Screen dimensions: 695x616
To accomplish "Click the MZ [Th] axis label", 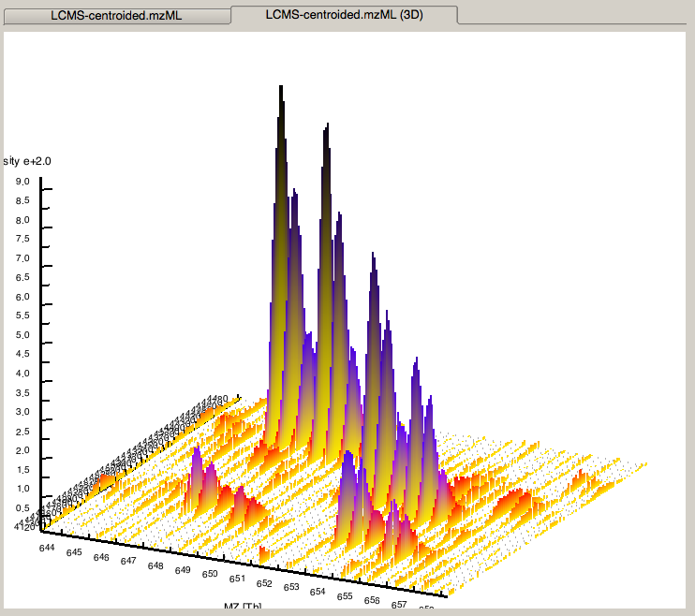I will click(243, 606).
